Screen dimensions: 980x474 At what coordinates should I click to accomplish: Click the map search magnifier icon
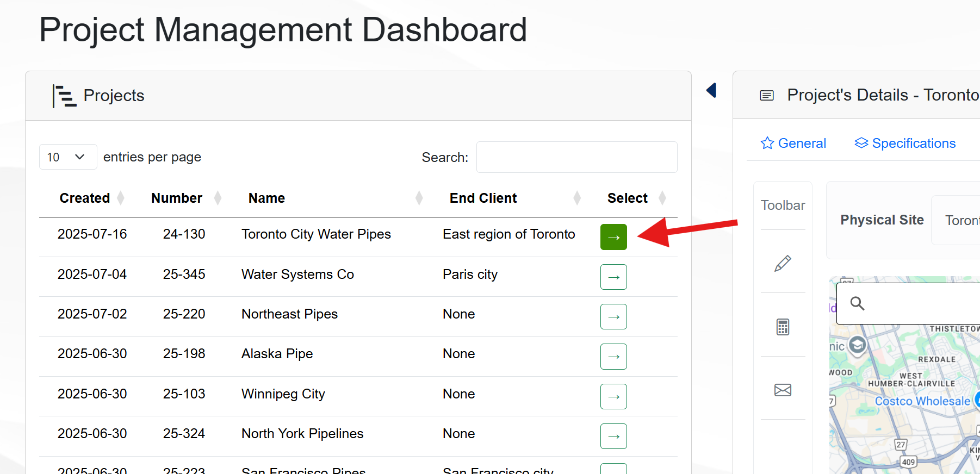[x=857, y=303]
